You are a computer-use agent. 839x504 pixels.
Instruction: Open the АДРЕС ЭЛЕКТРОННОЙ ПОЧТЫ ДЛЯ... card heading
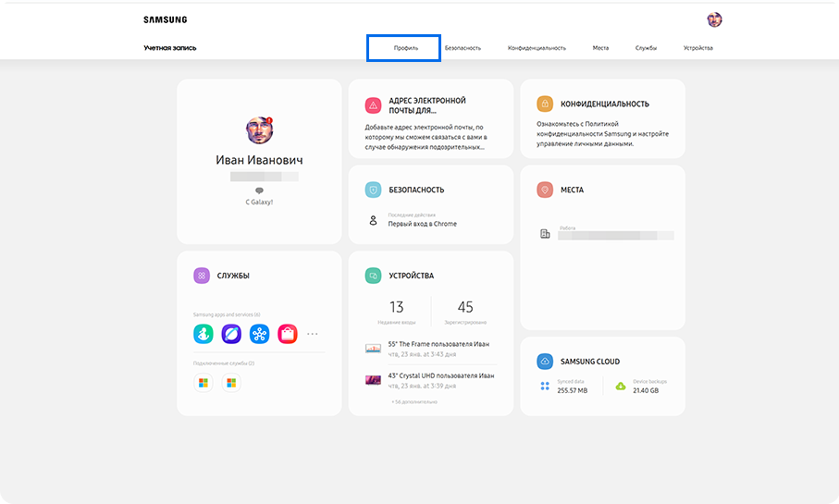point(427,105)
